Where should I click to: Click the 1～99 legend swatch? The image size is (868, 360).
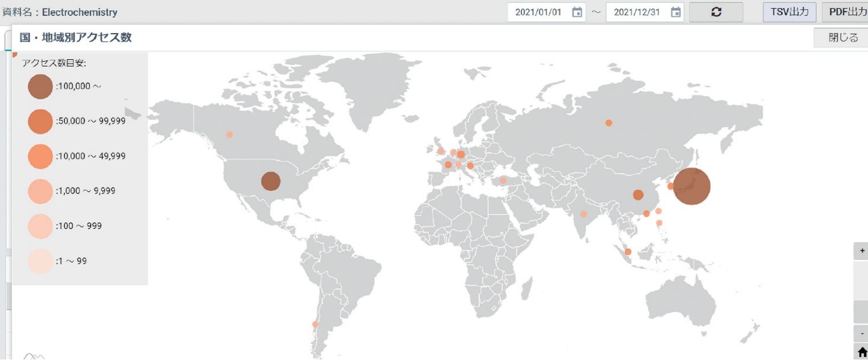click(x=40, y=261)
